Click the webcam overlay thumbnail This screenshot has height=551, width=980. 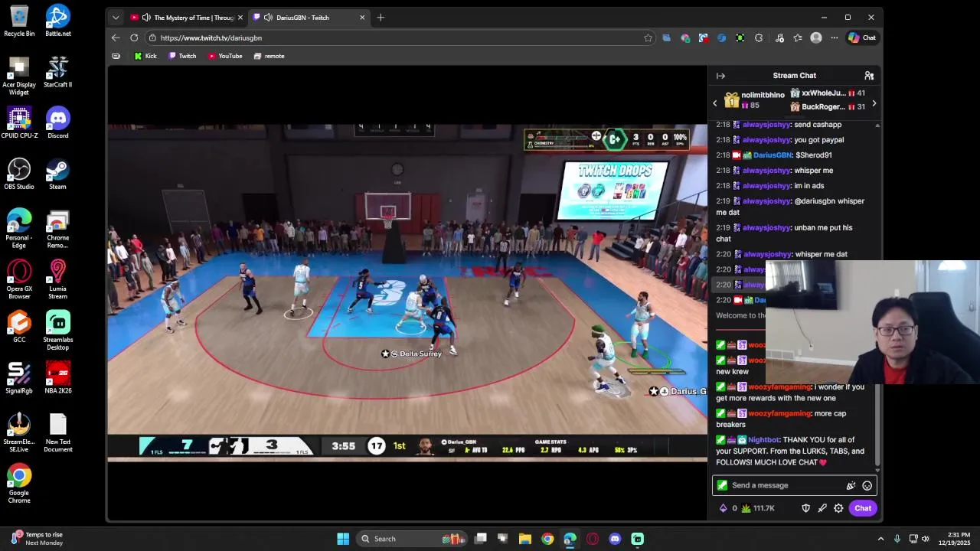[x=872, y=322]
